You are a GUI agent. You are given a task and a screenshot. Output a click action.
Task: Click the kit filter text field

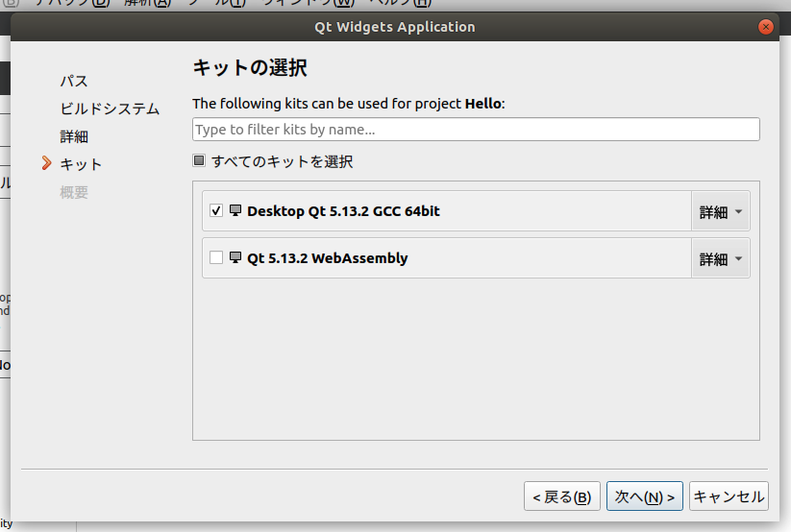476,130
